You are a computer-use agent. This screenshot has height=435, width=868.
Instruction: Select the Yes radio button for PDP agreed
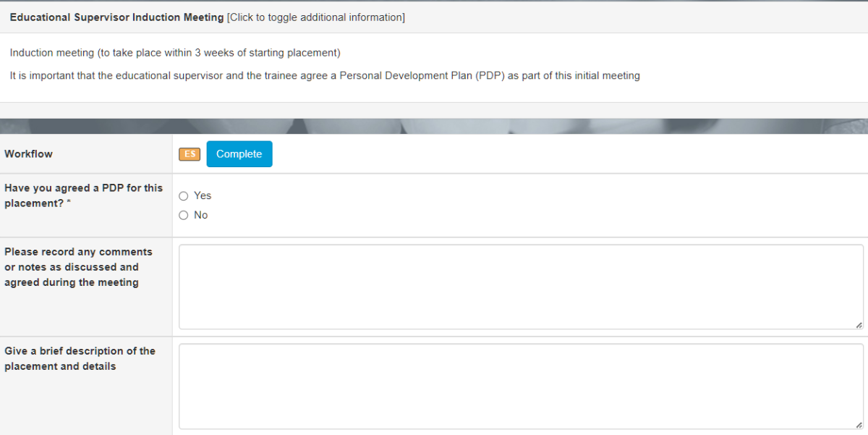tap(183, 195)
